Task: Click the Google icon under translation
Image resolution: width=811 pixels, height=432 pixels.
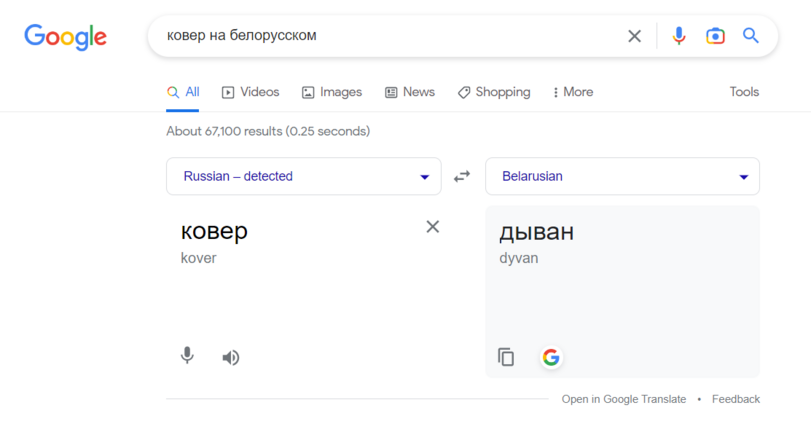Action: click(551, 357)
